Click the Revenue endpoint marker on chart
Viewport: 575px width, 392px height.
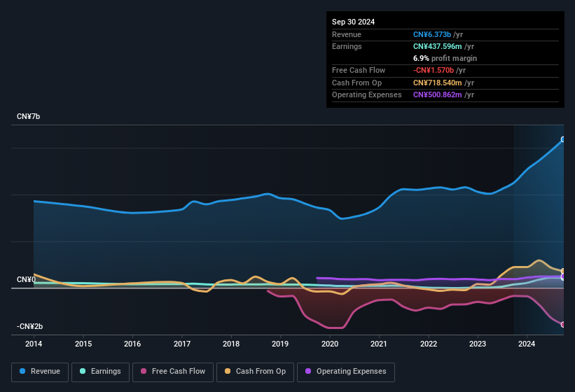[563, 139]
